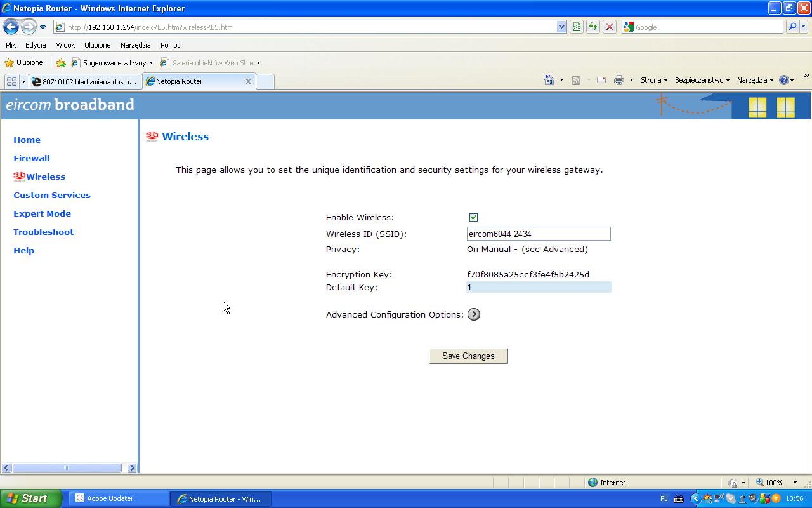
Task: Stop loading with the red X icon
Action: tap(610, 27)
